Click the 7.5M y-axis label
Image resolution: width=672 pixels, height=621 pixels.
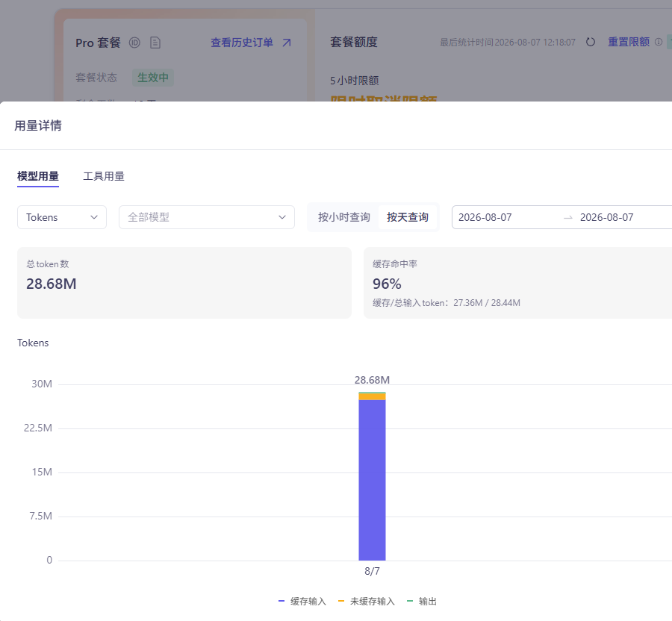tap(41, 516)
